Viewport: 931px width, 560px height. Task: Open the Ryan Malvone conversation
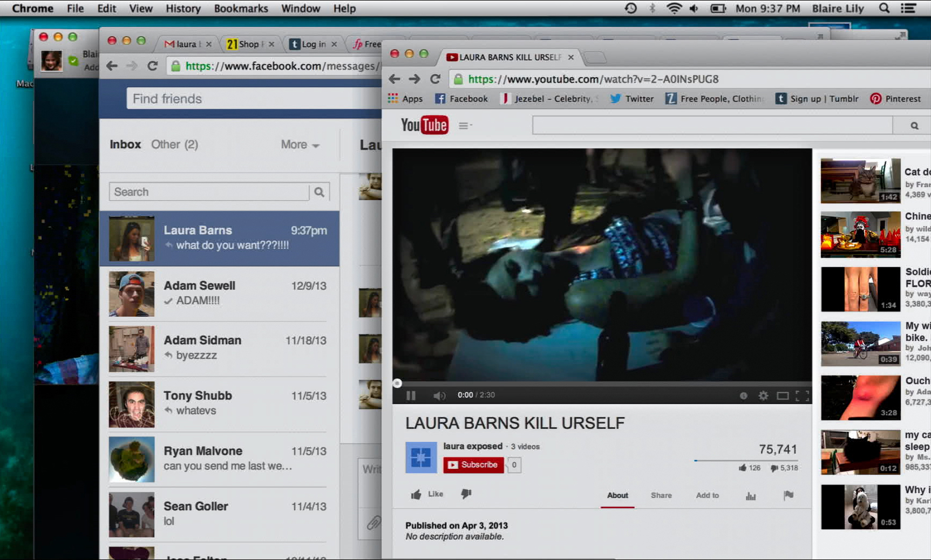(x=220, y=459)
